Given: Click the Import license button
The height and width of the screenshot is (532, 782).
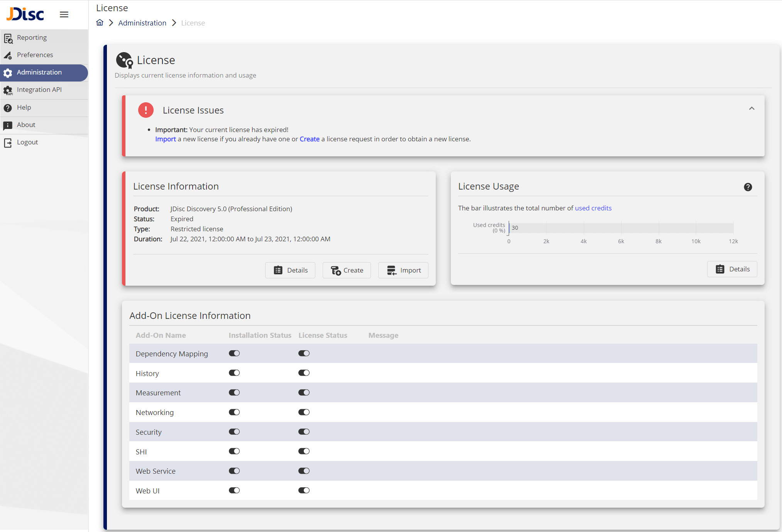Looking at the screenshot, I should pos(403,270).
